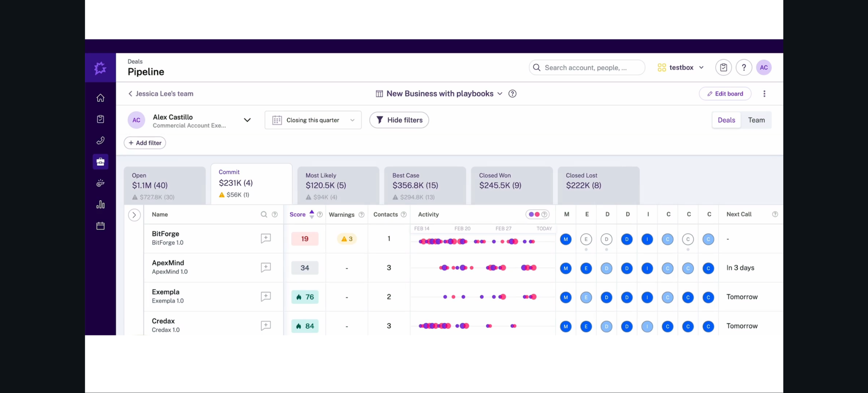The height and width of the screenshot is (393, 868).
Task: Click the Edit board button
Action: click(725, 94)
